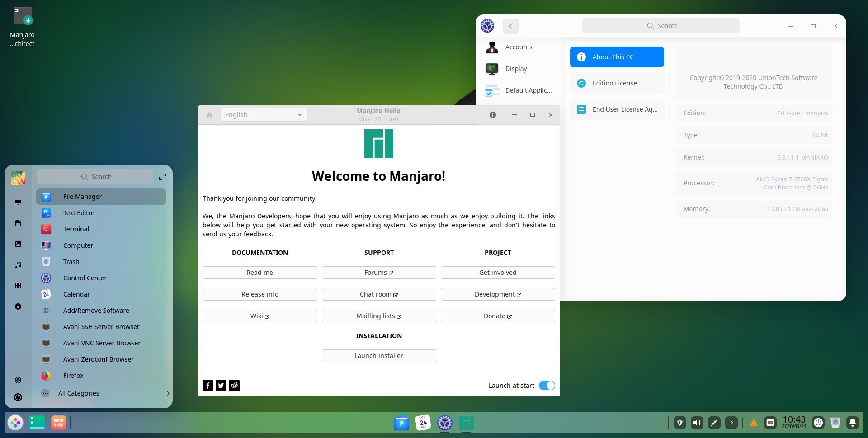868x438 pixels.
Task: Open Control Center from launcher list
Action: 101,278
